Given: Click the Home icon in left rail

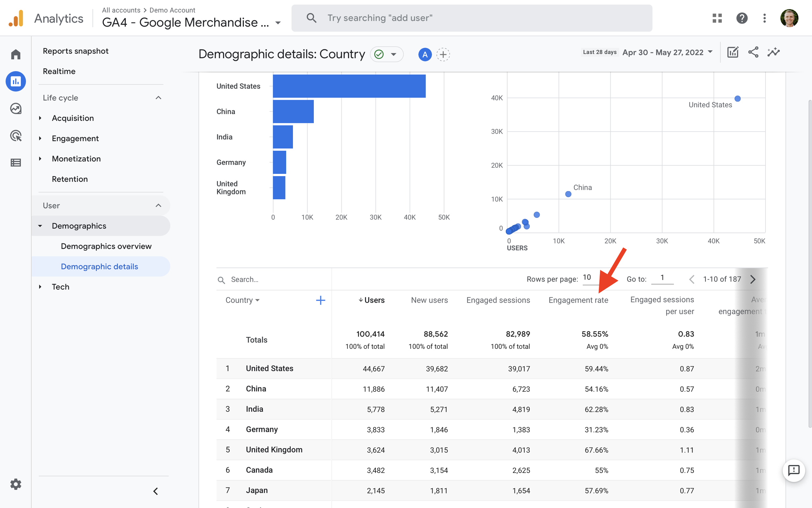Looking at the screenshot, I should click(16, 54).
